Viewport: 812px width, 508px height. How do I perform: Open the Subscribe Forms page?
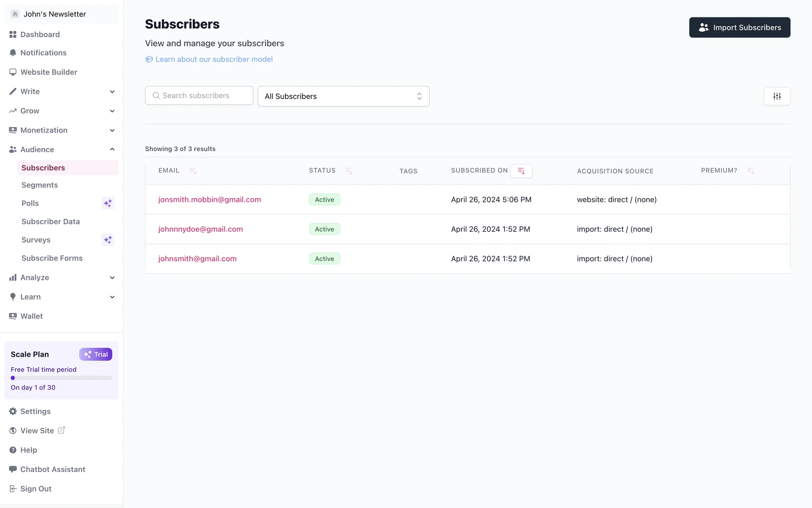(x=52, y=258)
